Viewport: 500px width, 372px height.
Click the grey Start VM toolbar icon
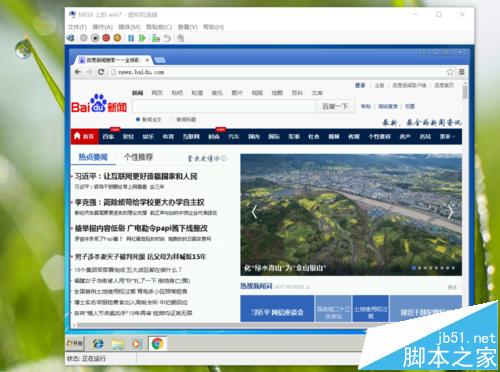[84, 38]
